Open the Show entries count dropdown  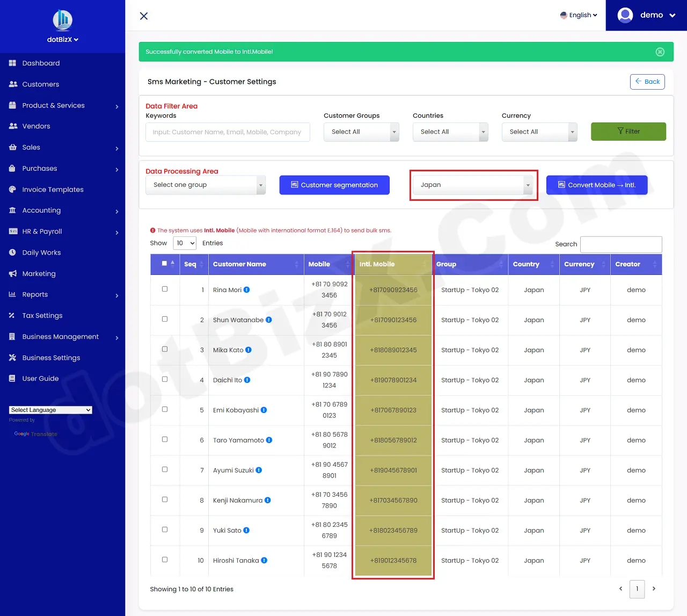185,243
